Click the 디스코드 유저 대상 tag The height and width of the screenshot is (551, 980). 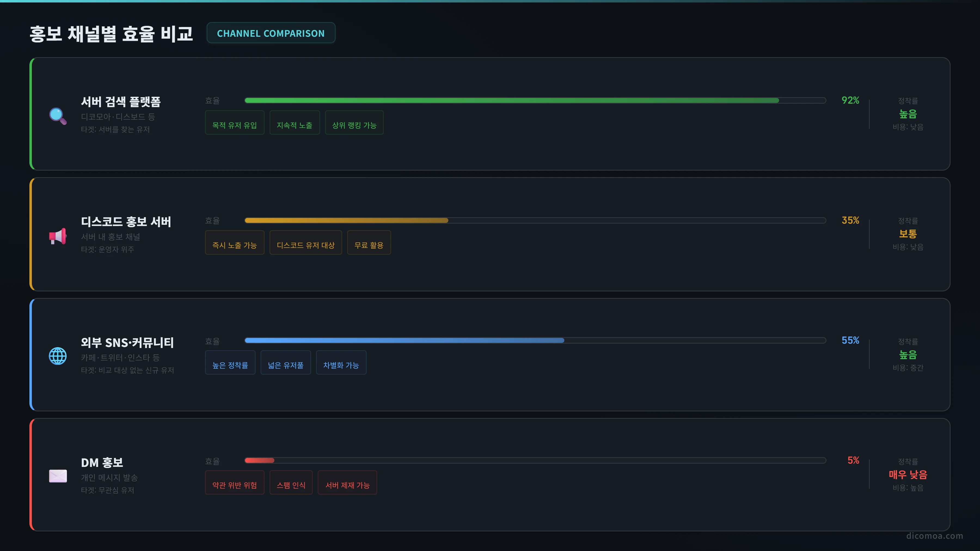[305, 243]
